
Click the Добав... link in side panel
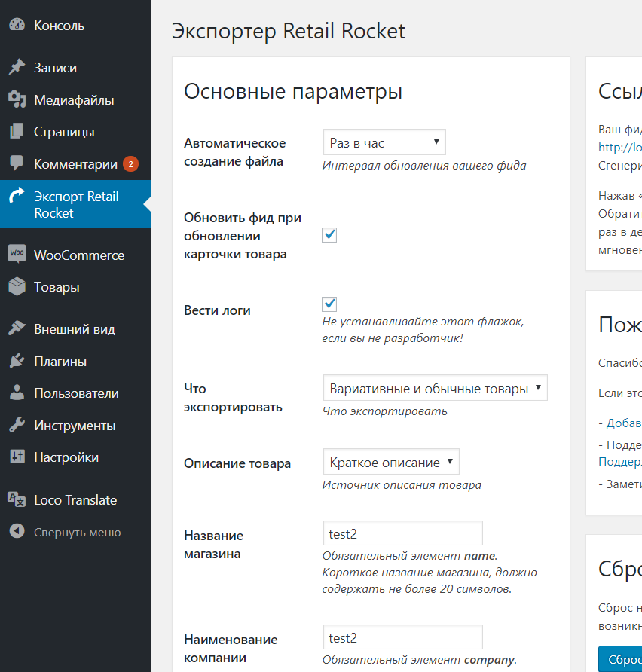pyautogui.click(x=624, y=423)
